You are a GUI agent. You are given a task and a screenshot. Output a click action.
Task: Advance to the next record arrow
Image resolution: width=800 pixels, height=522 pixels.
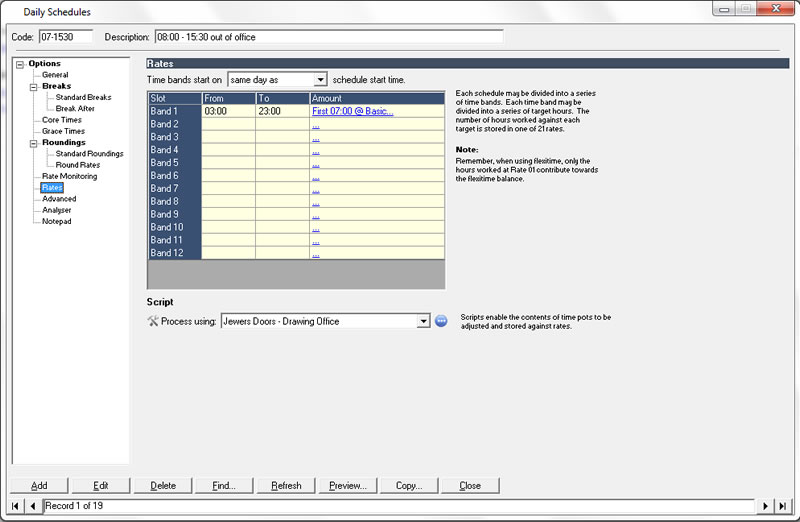click(766, 506)
